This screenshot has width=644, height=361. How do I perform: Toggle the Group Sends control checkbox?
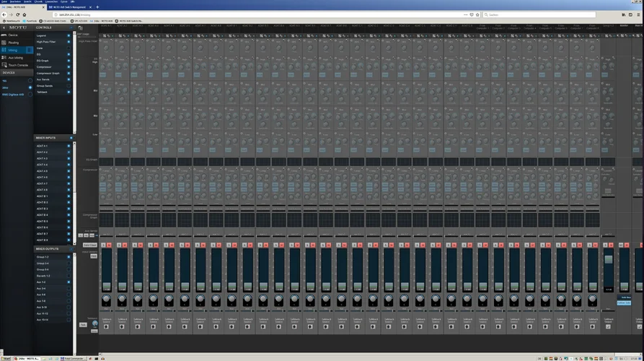pos(69,86)
